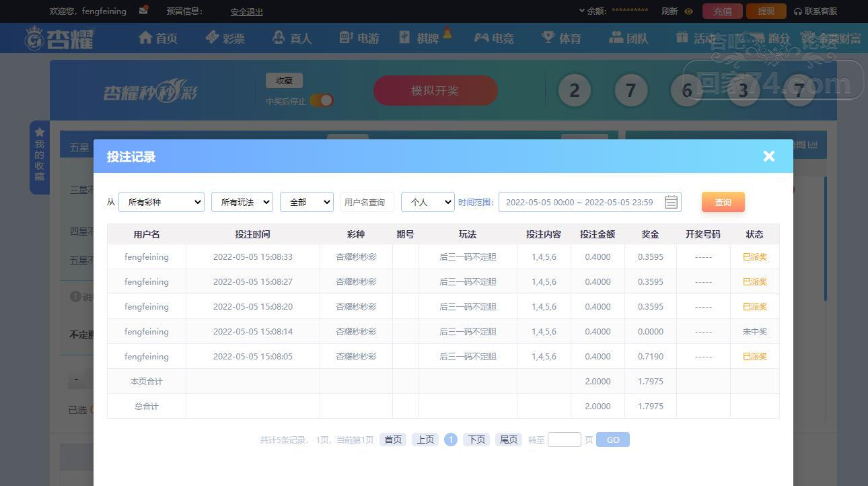Select the bet time 2022-05-05 15:08:27
This screenshot has height=486, width=868.
[253, 282]
